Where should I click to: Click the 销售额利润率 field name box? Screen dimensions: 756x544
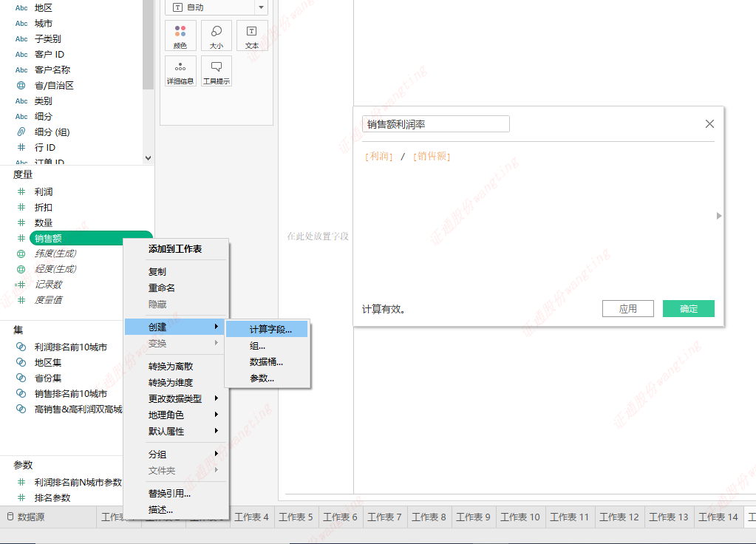436,124
